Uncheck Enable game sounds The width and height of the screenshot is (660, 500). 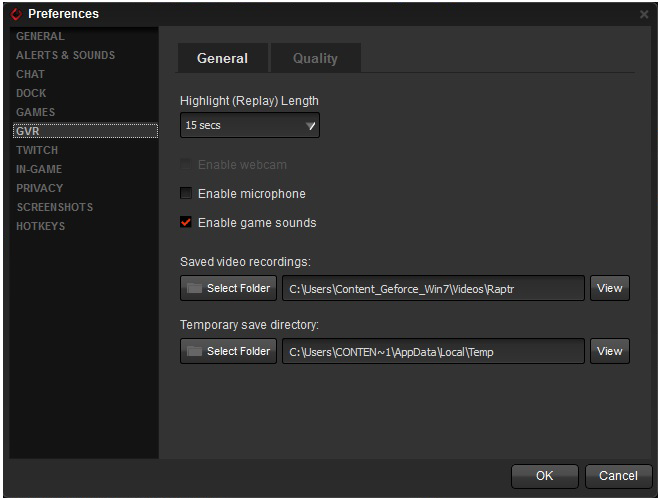(x=186, y=223)
